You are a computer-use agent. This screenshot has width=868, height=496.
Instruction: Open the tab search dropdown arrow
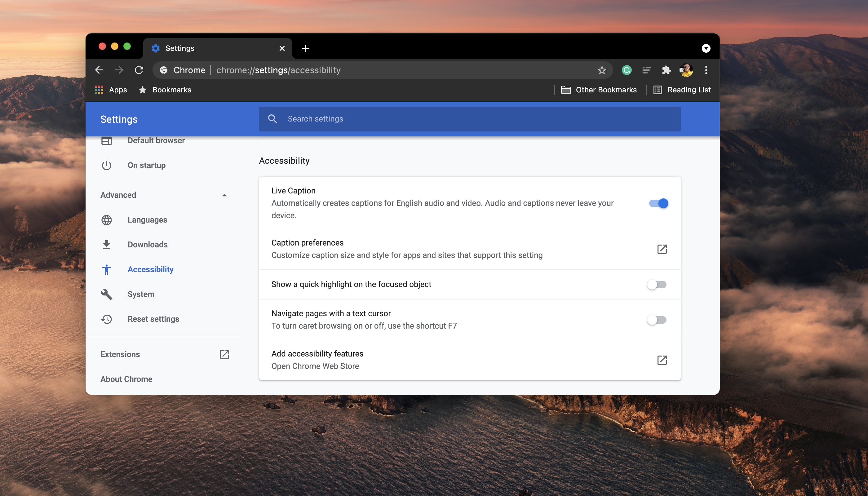coord(706,48)
